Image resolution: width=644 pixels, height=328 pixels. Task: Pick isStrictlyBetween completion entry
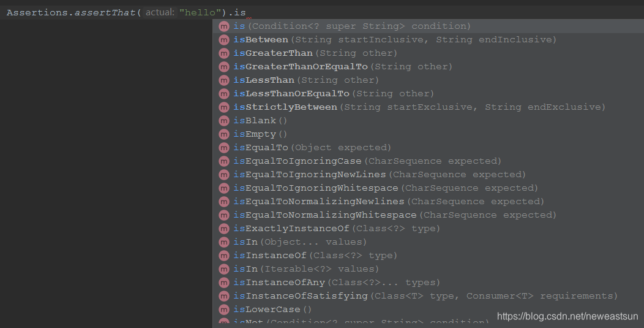(x=429, y=107)
